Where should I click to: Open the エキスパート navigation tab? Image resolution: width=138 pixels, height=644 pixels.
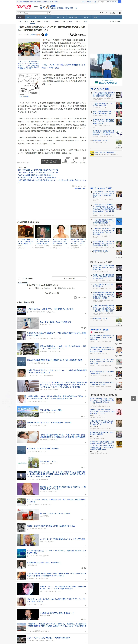click(48, 17)
